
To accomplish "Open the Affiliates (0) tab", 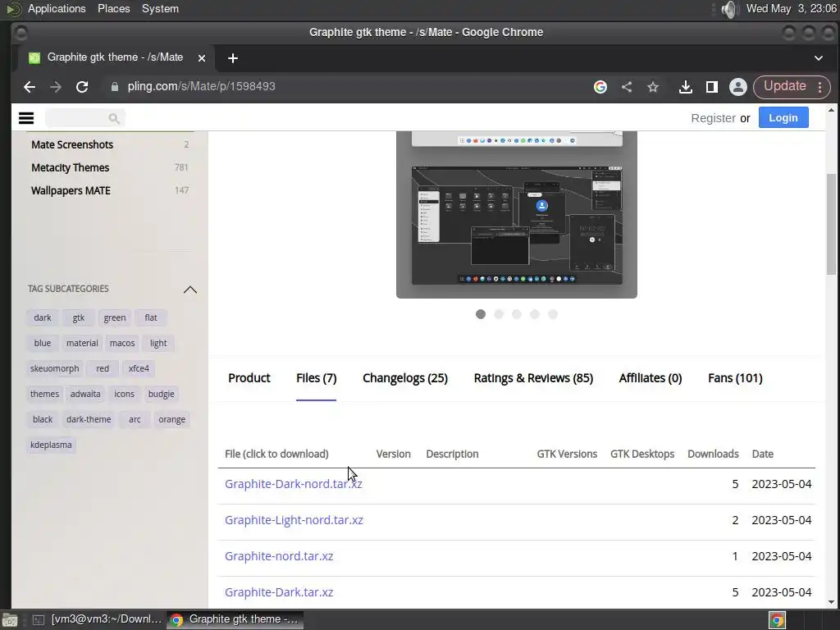I will pos(651,378).
